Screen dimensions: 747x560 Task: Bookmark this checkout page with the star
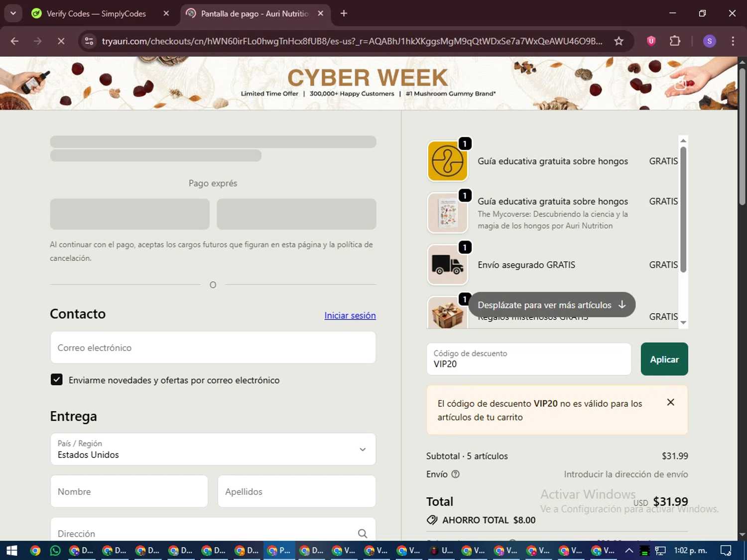619,41
